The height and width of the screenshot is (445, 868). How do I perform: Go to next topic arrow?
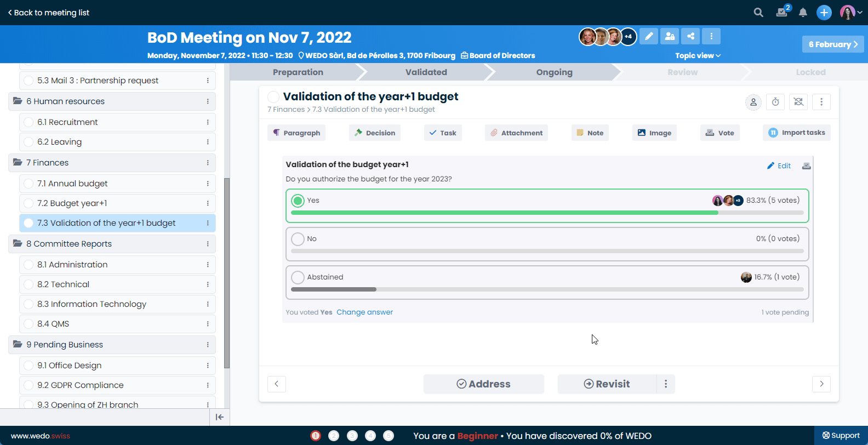821,384
